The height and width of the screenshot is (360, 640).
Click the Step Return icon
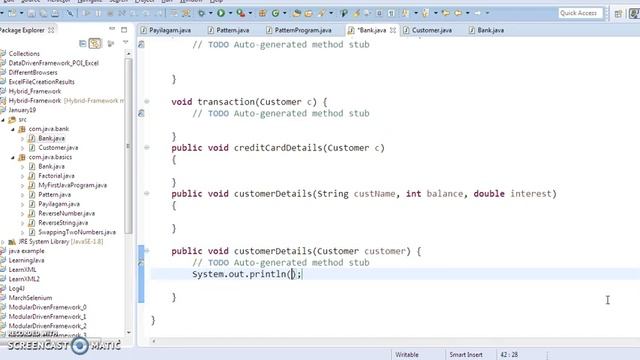coord(158,13)
